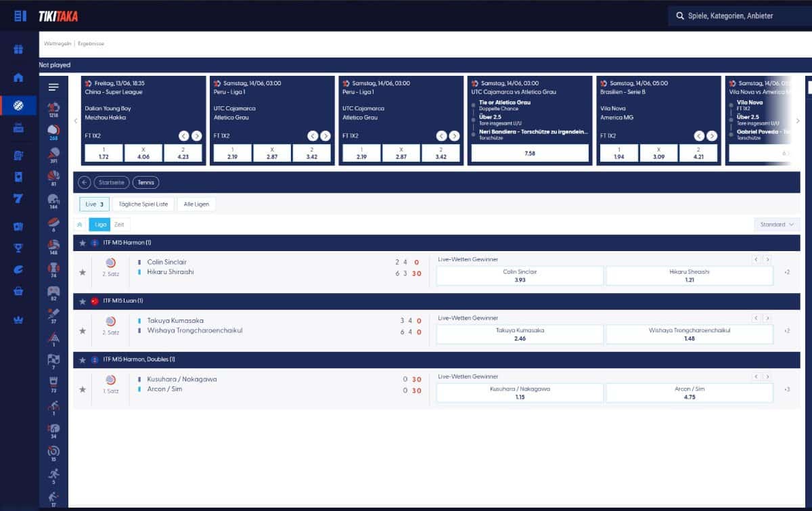This screenshot has height=511, width=812.
Task: Open the hamburger menu above sports list
Action: [x=53, y=87]
